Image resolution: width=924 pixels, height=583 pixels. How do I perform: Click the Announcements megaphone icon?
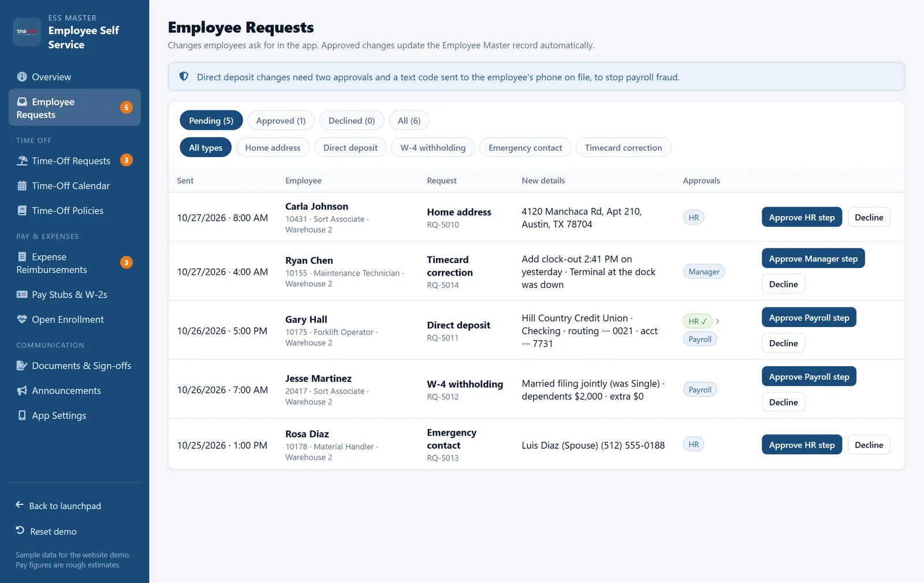(22, 391)
